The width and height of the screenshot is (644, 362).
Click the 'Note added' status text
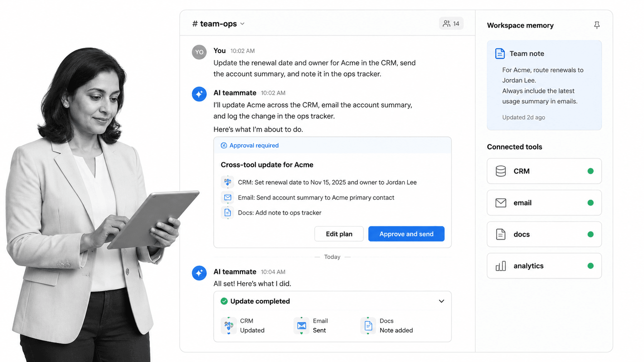click(x=396, y=330)
